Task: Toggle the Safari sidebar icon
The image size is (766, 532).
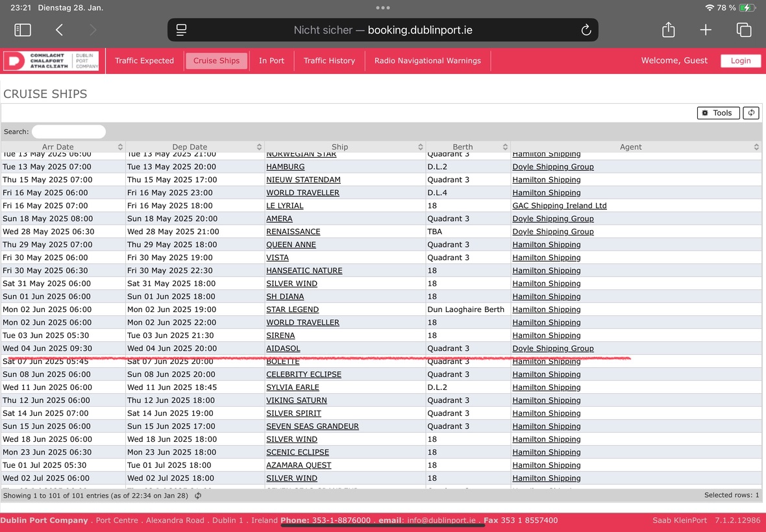Action: pos(23,30)
